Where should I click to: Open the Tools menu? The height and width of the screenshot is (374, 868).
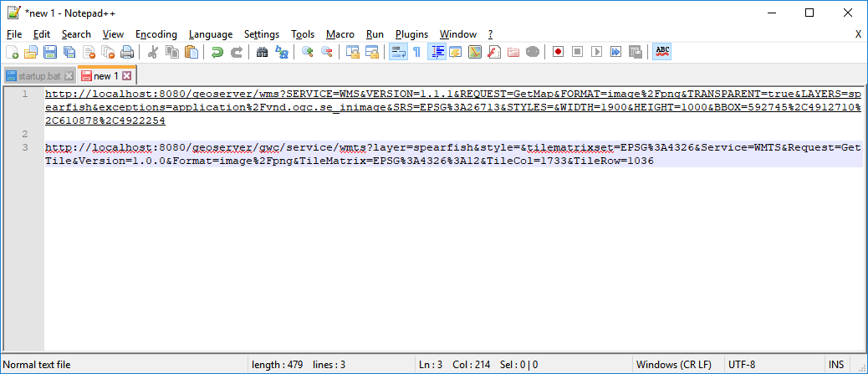(x=303, y=34)
